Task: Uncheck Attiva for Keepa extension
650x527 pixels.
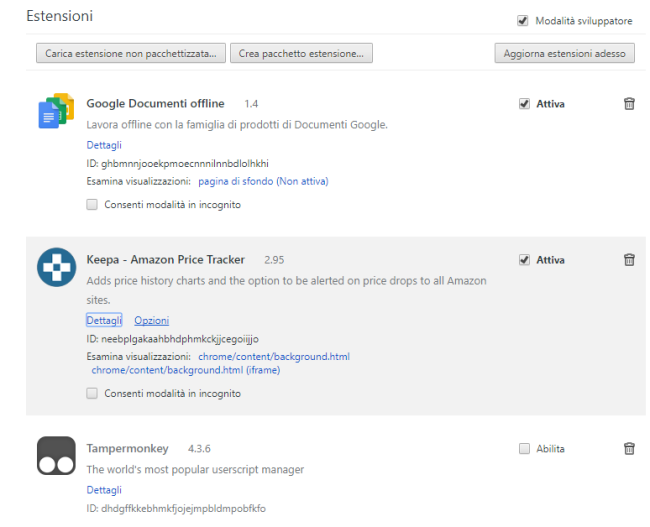Action: click(x=524, y=260)
